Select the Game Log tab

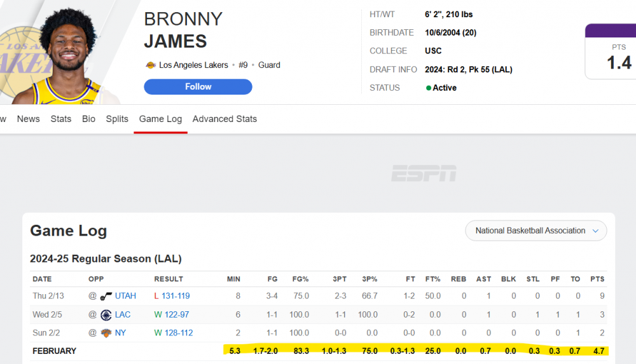click(160, 119)
